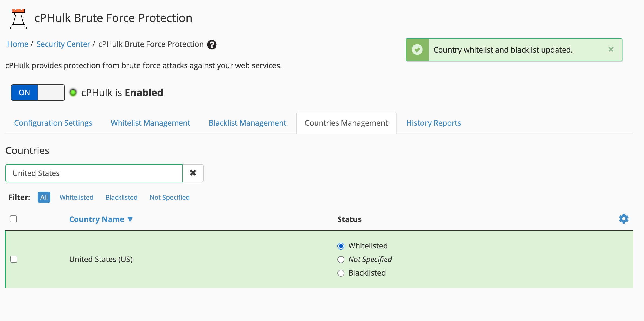Click the cPHulk rook logo icon
The height and width of the screenshot is (321, 644).
(18, 19)
